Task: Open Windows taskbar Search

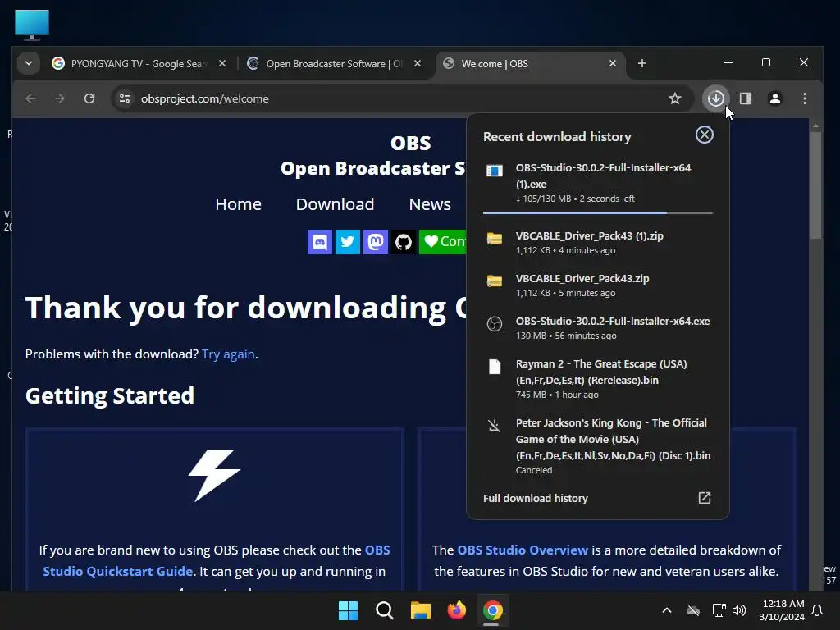Action: click(x=384, y=610)
